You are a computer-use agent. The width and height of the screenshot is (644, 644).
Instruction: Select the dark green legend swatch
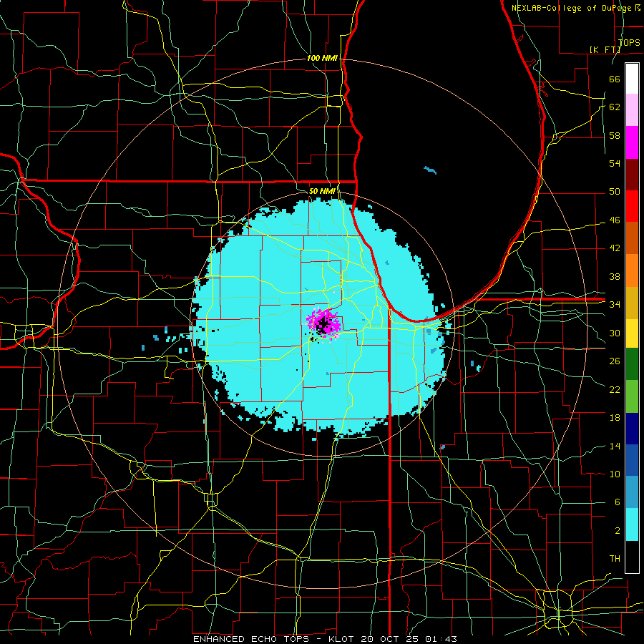[632, 364]
